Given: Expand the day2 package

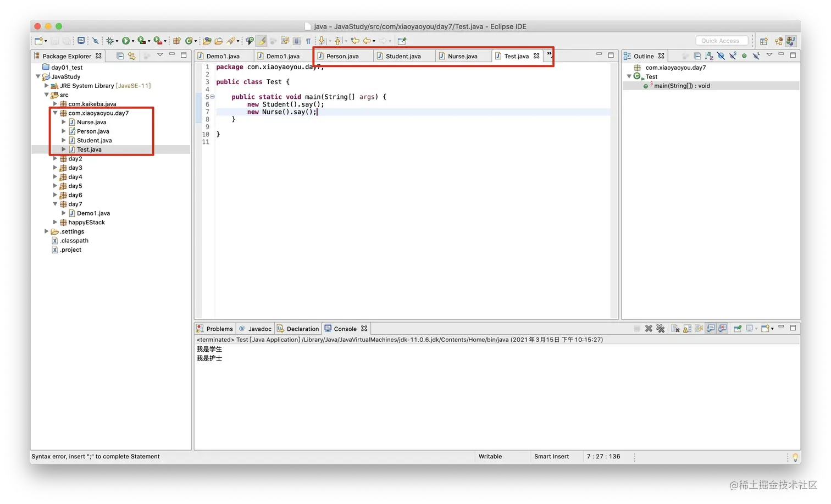Looking at the screenshot, I should (55, 159).
